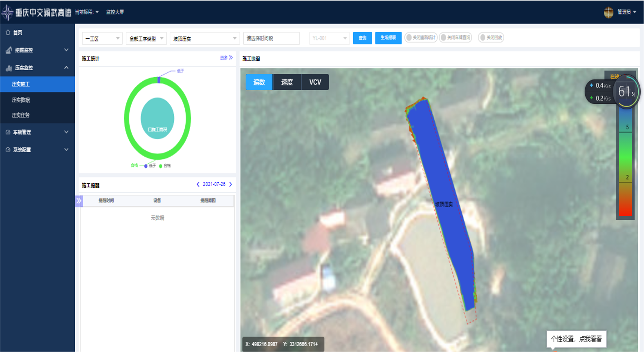Click the double-arrow collapse icon on reminder table
644x352 pixels.
[79, 201]
